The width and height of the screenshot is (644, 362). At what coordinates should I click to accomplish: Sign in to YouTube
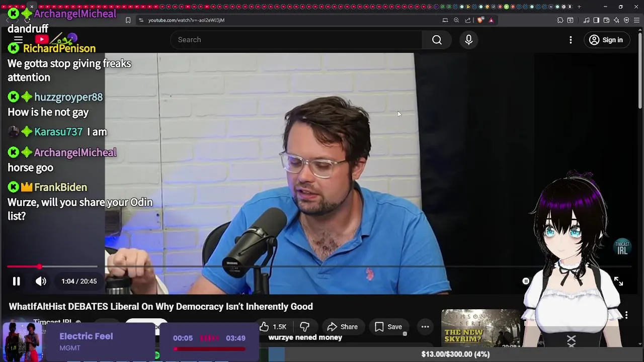[606, 40]
